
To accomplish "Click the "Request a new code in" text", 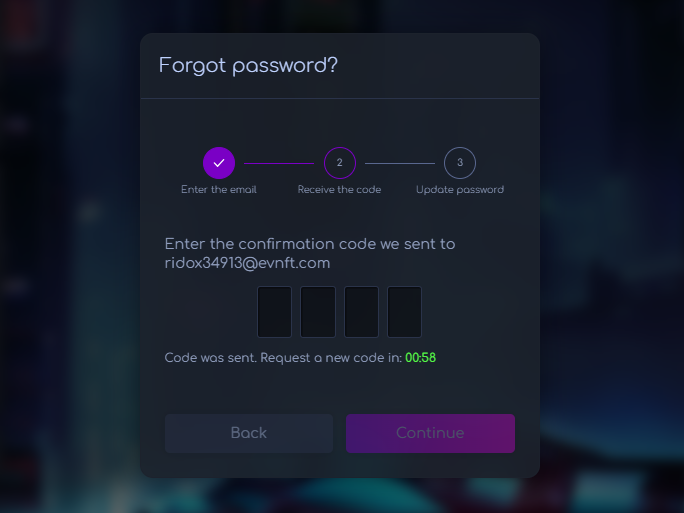I will tap(330, 358).
